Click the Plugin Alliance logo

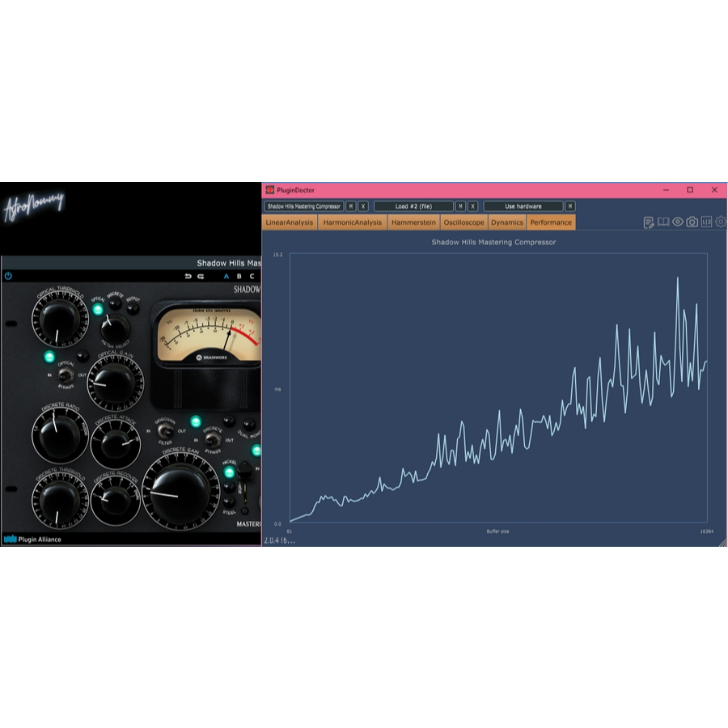pyautogui.click(x=32, y=539)
